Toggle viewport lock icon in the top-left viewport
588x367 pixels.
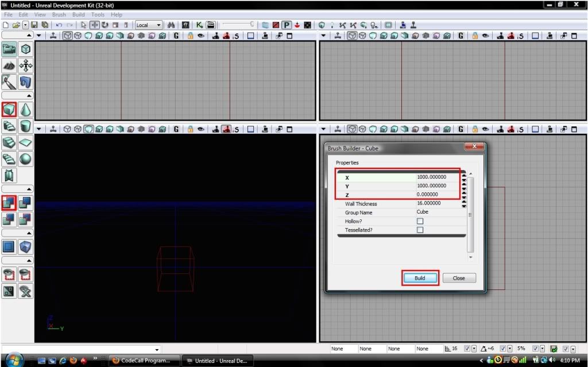[x=191, y=36]
